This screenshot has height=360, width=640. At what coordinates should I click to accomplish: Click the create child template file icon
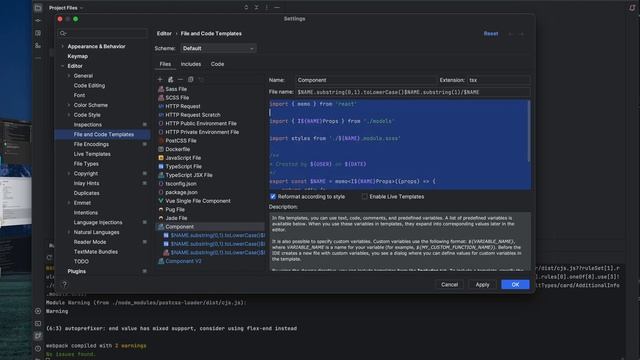click(x=171, y=80)
